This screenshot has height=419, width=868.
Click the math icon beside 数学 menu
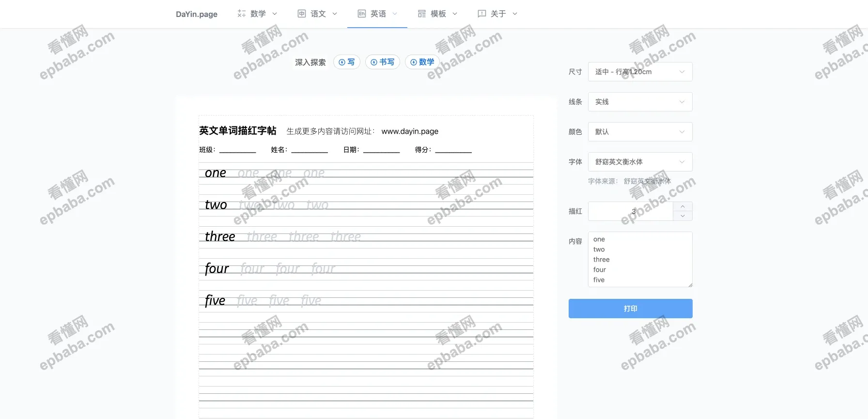242,14
